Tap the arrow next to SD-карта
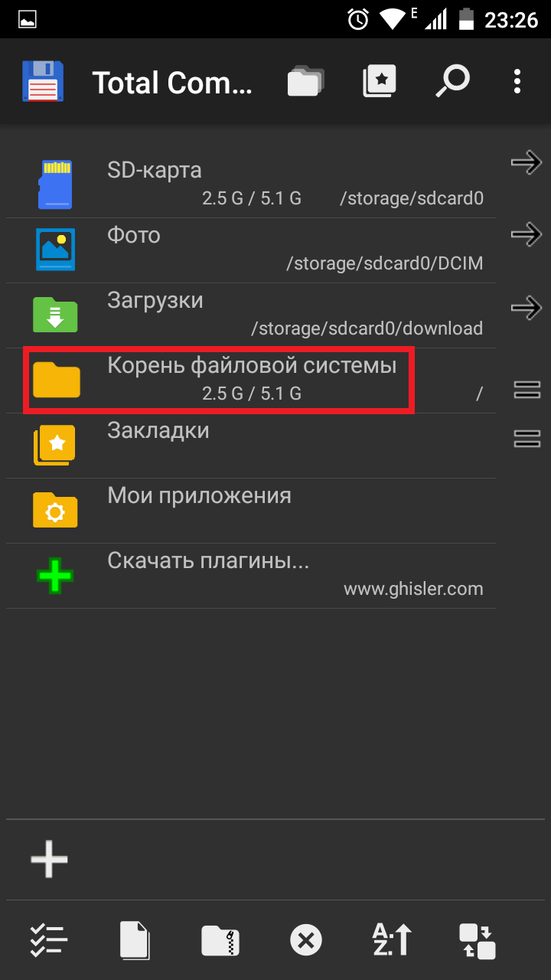 coord(527,162)
